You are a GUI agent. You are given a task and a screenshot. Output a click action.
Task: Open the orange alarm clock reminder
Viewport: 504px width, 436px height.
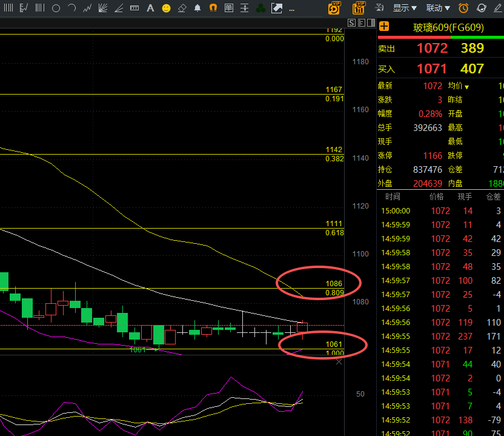coord(463,8)
